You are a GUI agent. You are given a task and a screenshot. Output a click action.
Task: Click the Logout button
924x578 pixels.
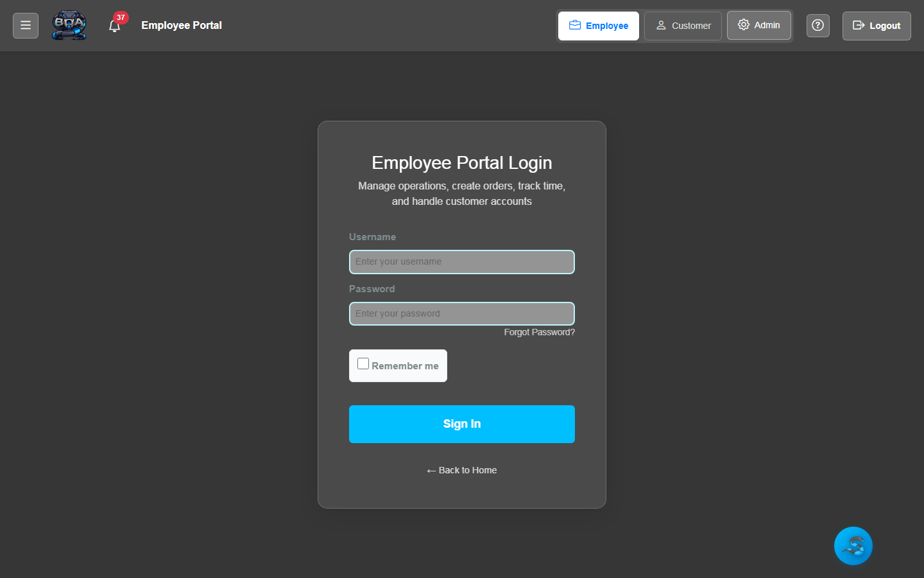pyautogui.click(x=877, y=26)
